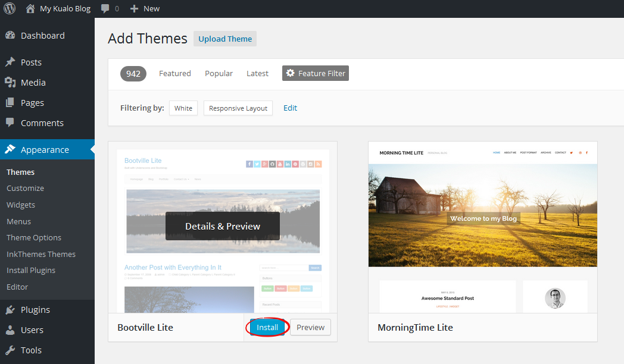Click Edit link to change filters
Screen dimensions: 624x364
click(x=290, y=108)
